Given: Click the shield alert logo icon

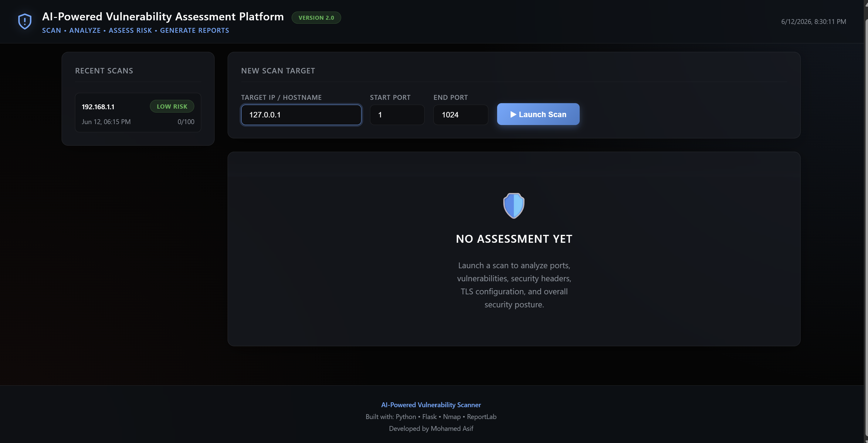Looking at the screenshot, I should tap(25, 22).
